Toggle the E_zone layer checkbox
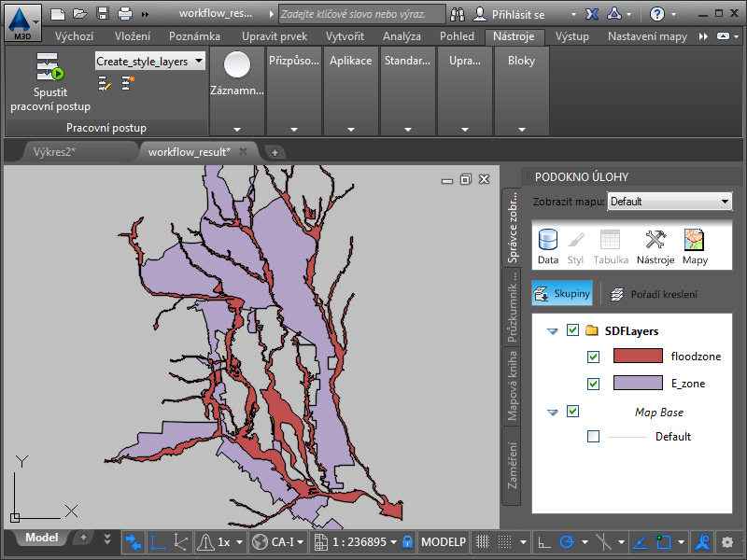 (593, 384)
